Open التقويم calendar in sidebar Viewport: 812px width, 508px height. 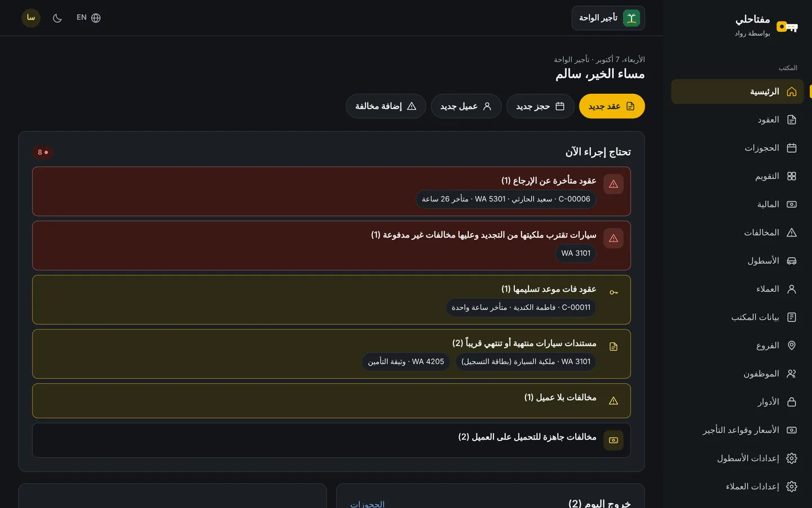737,176
